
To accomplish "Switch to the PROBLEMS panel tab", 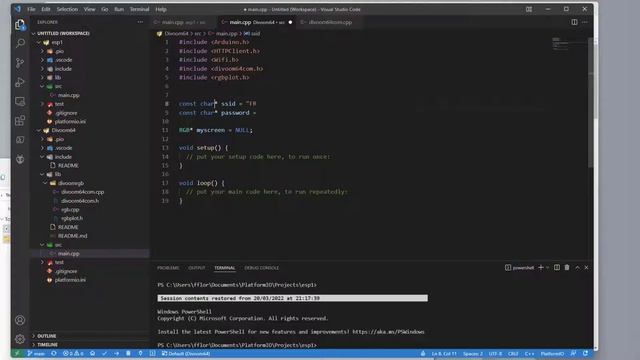I will 168,268.
